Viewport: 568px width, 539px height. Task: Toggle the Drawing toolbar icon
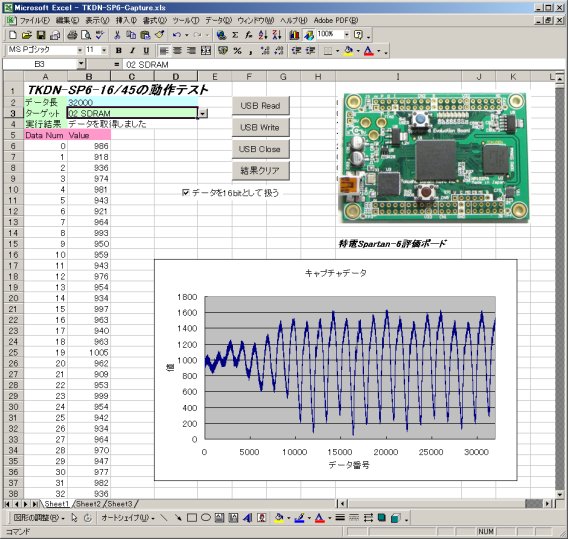(309, 35)
